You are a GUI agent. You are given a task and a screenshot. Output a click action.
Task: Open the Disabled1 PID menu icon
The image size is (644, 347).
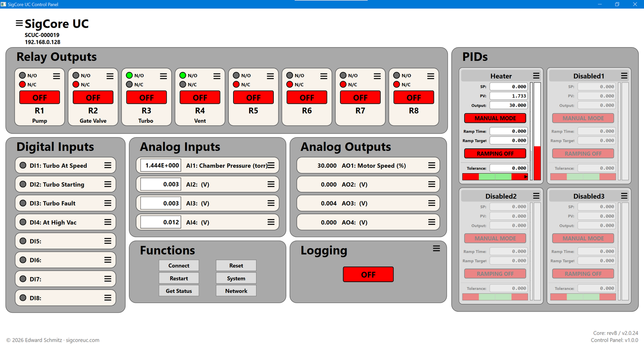click(x=624, y=76)
